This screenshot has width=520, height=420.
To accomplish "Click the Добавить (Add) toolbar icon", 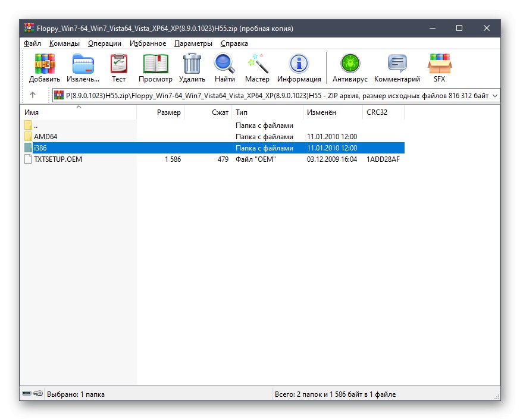I will (x=45, y=64).
